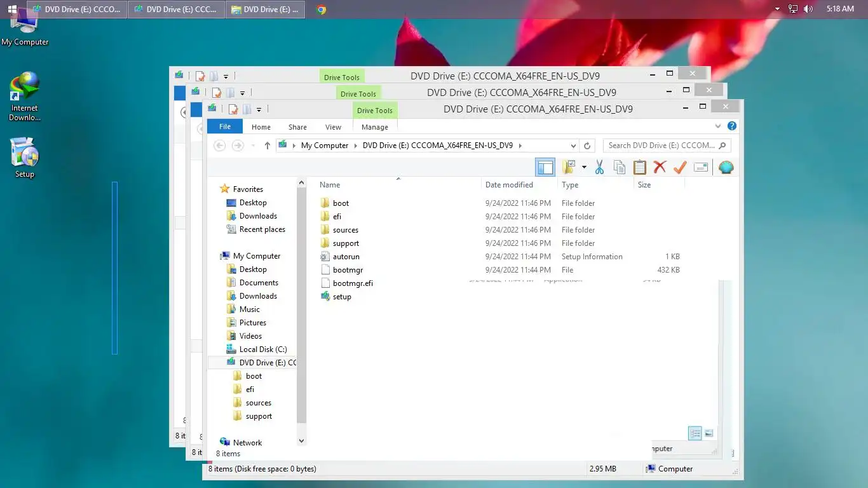Click Properties icon in rear-most window title bar
The height and width of the screenshot is (488, 868).
(x=200, y=76)
